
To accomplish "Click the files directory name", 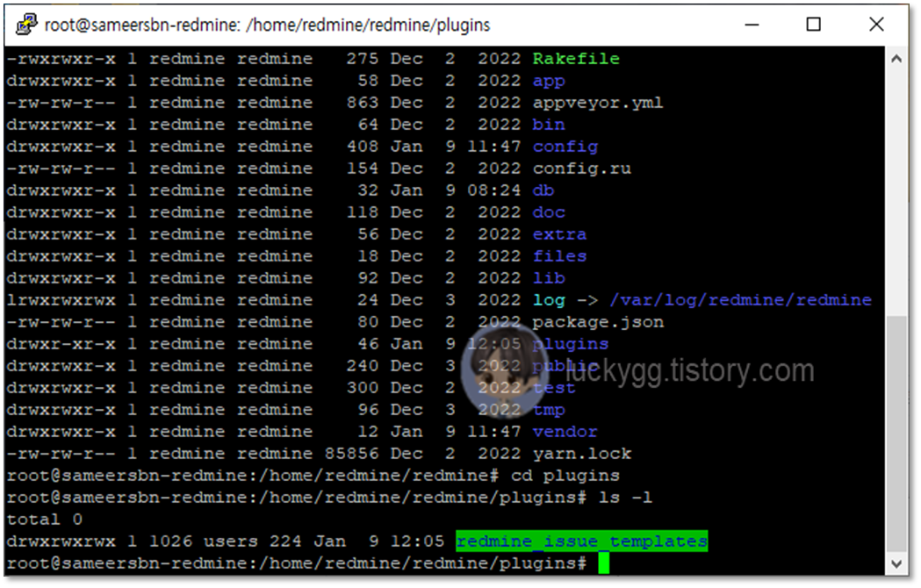I will [559, 256].
